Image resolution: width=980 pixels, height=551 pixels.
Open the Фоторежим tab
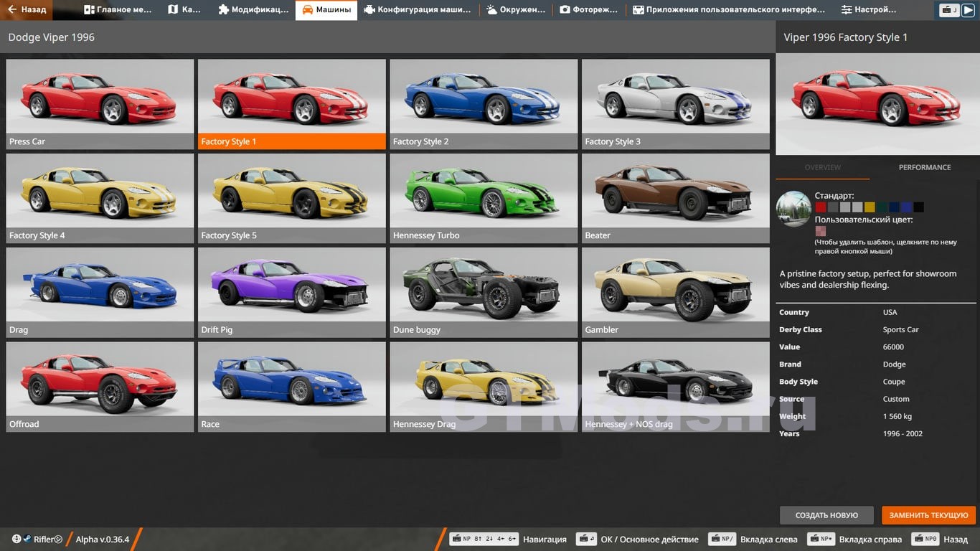pyautogui.click(x=588, y=10)
